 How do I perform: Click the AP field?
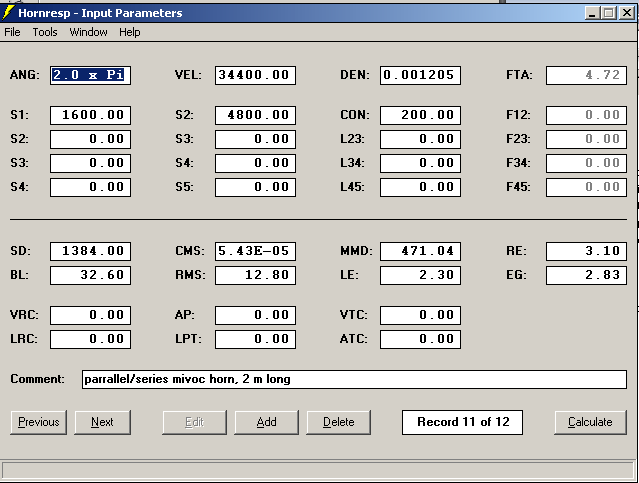(256, 315)
